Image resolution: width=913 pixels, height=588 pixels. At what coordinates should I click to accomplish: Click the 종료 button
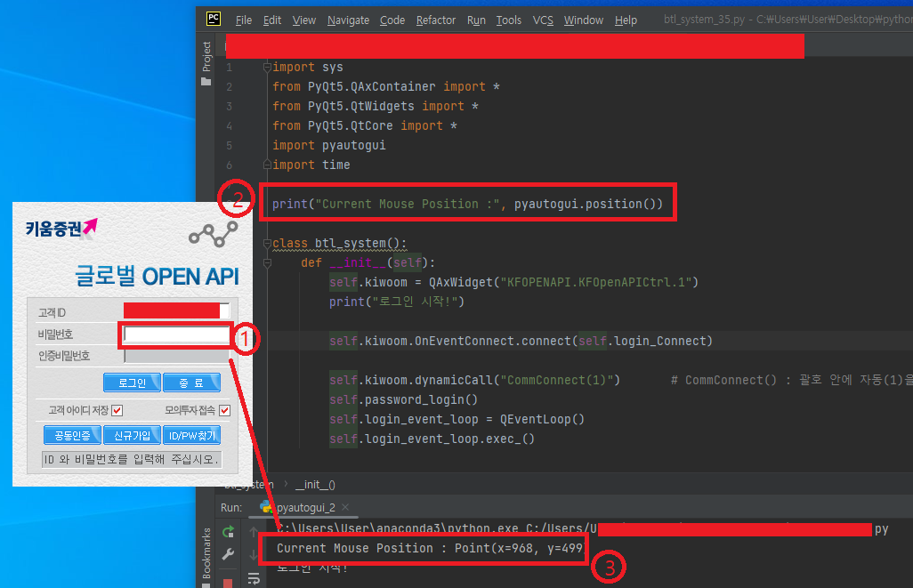(x=191, y=383)
